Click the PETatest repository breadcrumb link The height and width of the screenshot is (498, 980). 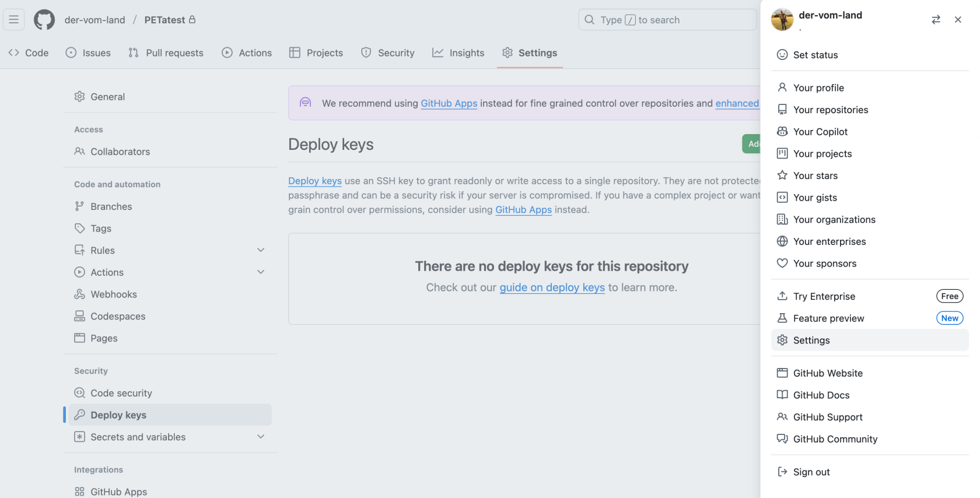point(165,20)
